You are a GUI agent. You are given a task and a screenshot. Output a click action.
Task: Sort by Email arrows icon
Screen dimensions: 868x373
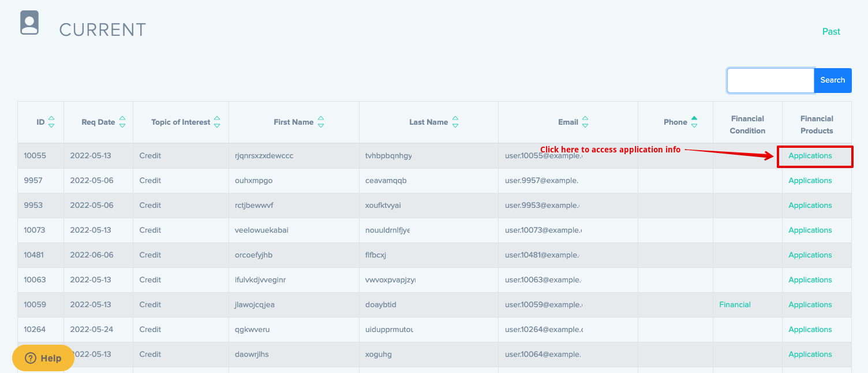tap(585, 122)
